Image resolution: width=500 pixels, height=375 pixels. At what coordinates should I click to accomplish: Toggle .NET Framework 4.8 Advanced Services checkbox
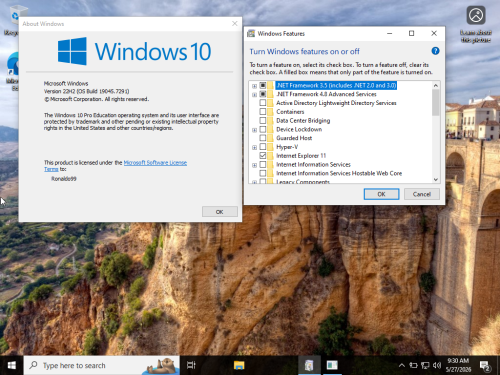[263, 94]
